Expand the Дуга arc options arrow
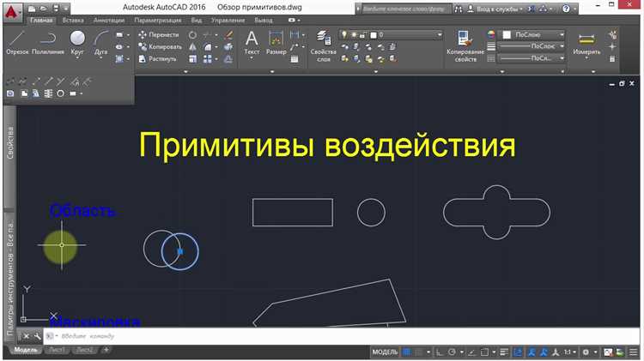 click(100, 58)
